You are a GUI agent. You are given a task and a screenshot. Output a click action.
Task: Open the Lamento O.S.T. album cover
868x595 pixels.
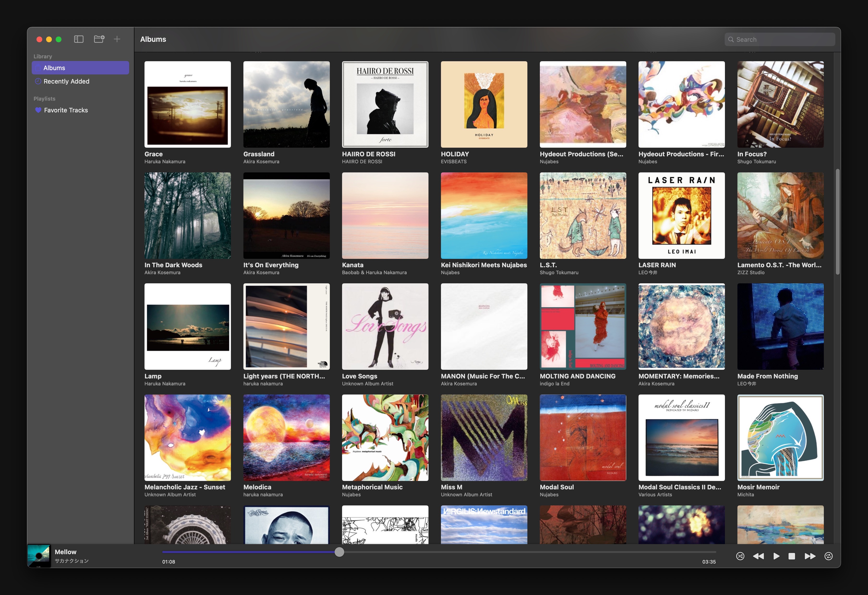click(780, 216)
